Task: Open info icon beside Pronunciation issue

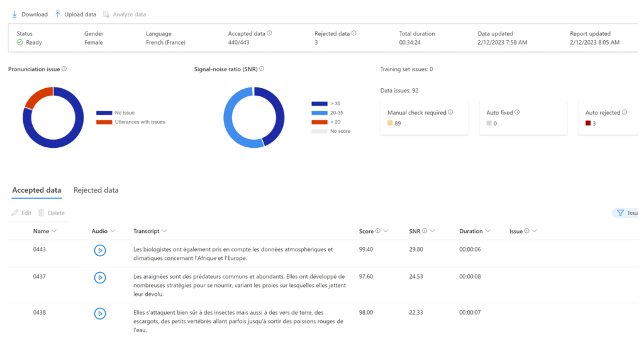Action: [64, 69]
